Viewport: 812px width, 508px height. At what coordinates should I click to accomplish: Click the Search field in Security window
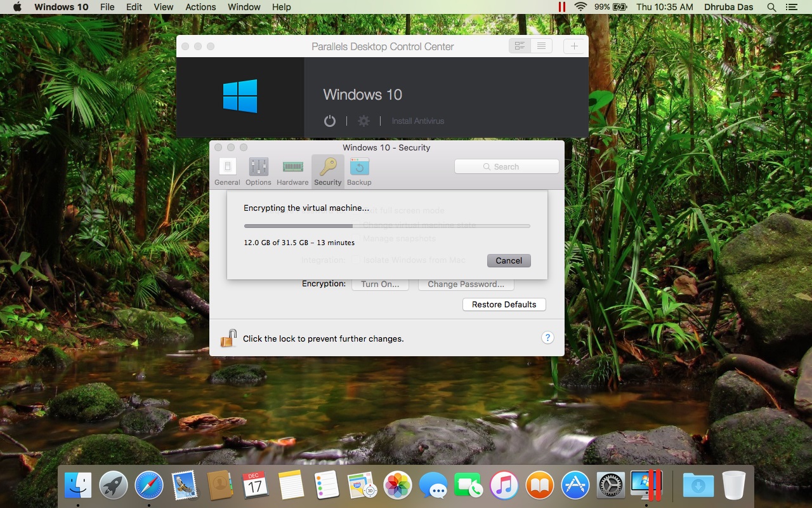[506, 166]
